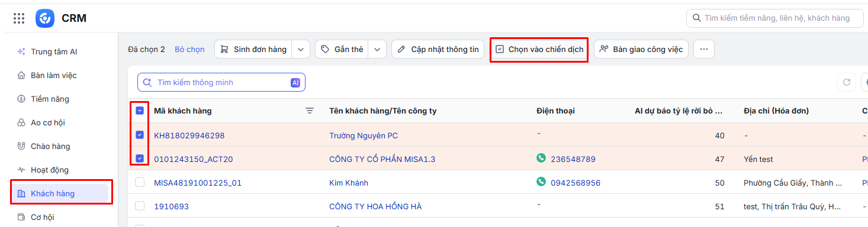
Task: Click phone number 236548789
Action: 573,159
